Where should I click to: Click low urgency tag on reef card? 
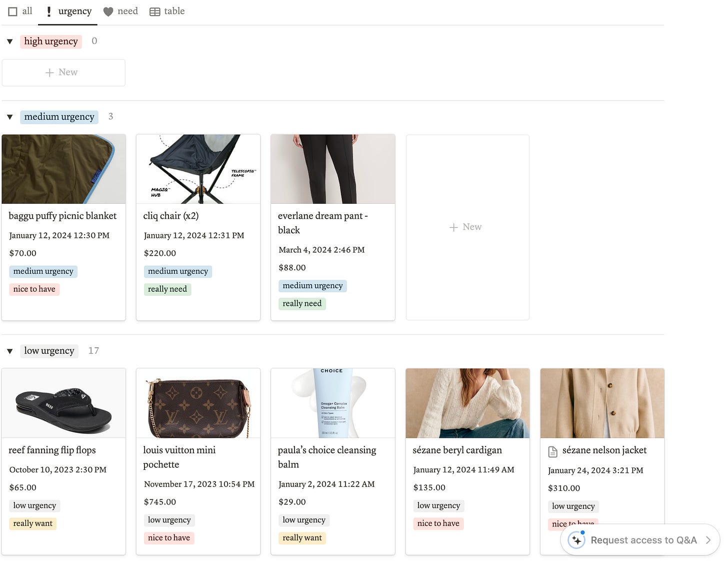coord(34,505)
